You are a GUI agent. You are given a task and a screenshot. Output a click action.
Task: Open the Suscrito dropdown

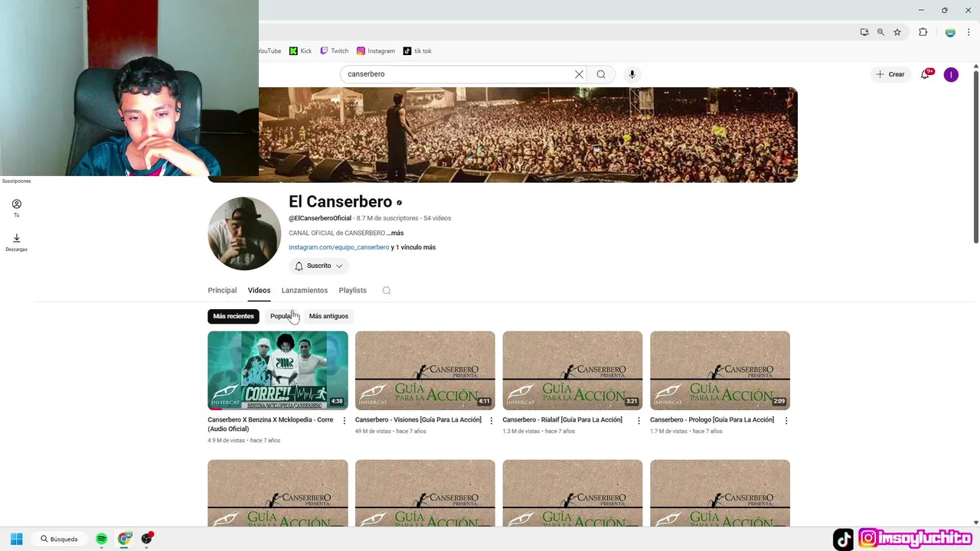[x=319, y=266]
